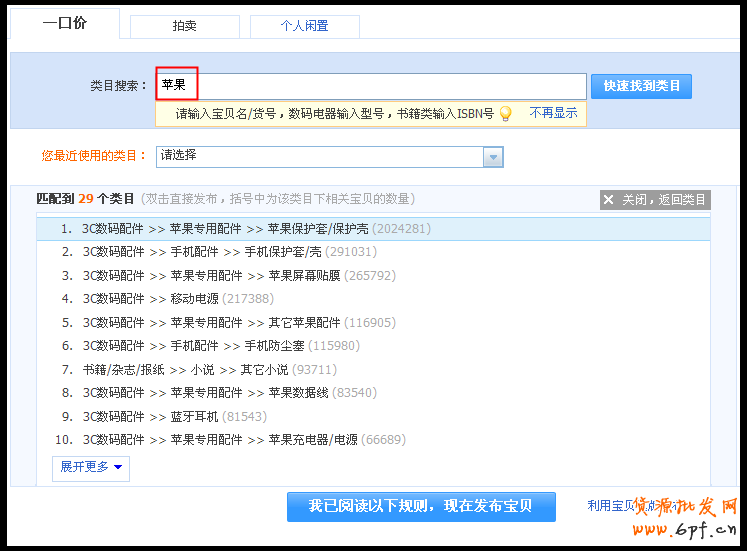The image size is (747, 551).
Task: Select the 蓝牙耳机 category
Action: click(x=195, y=417)
